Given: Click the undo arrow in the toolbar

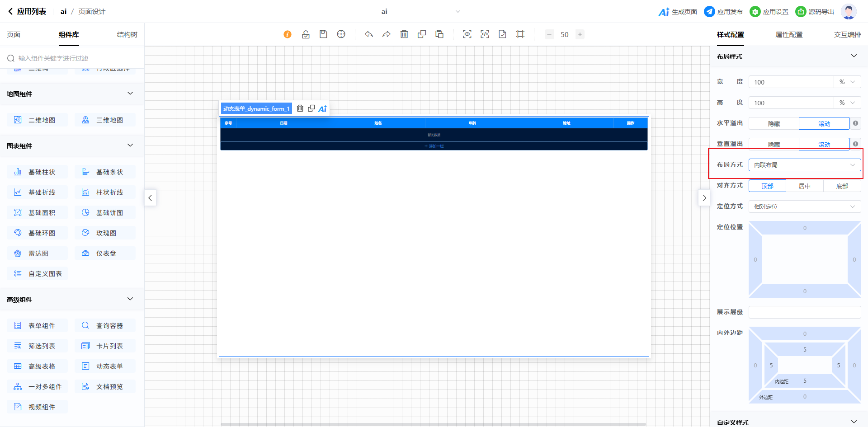Looking at the screenshot, I should click(369, 34).
